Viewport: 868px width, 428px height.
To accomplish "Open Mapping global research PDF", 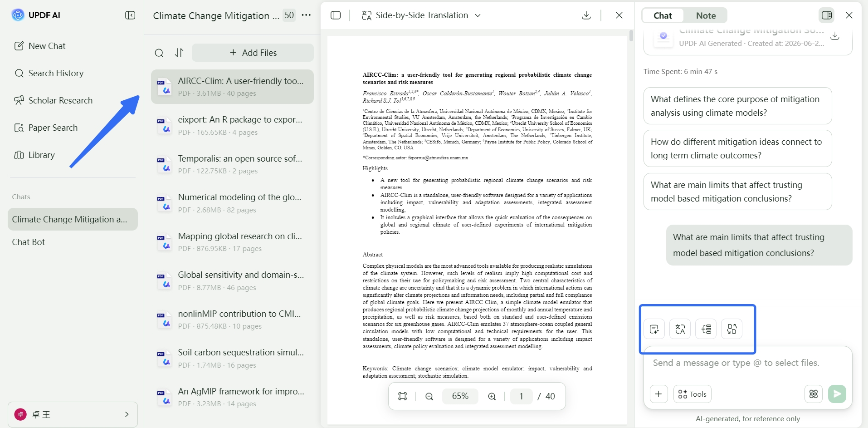I will click(232, 242).
